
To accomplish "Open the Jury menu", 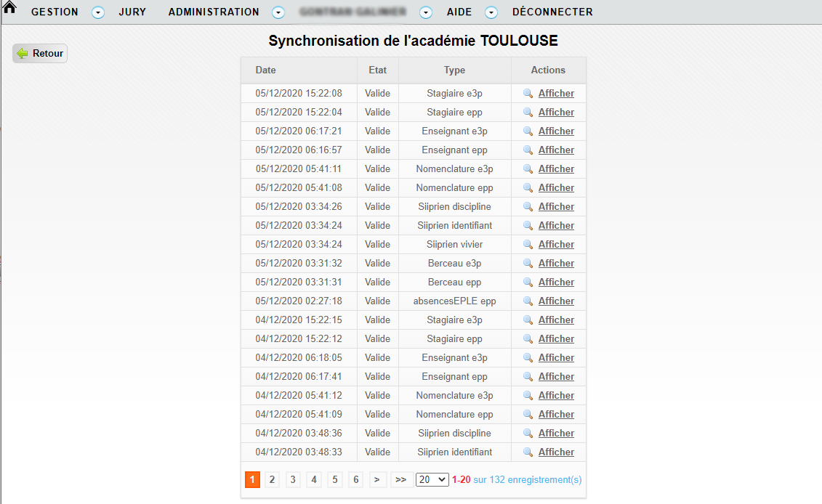I will (x=132, y=12).
